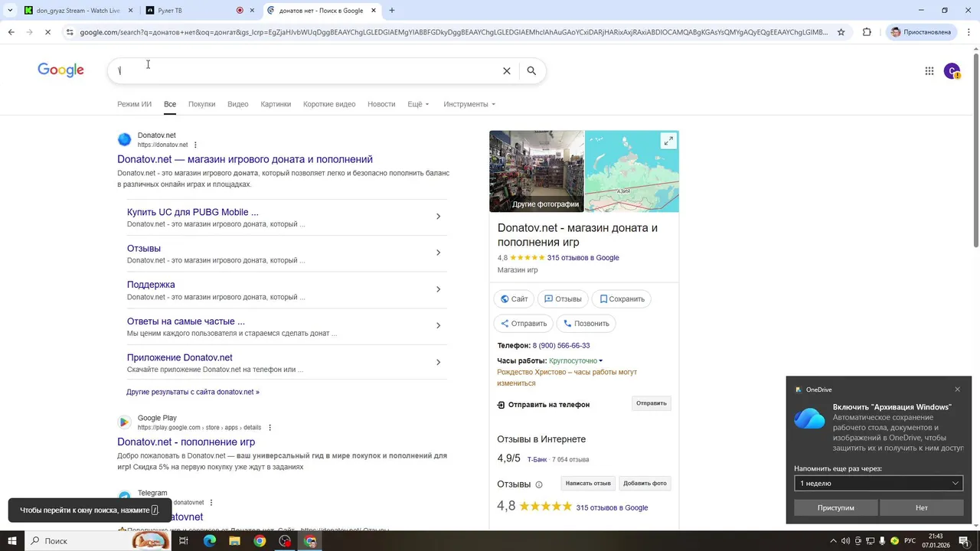Open the tab search dropdown arrow
The width and height of the screenshot is (980, 551).
[x=10, y=11]
